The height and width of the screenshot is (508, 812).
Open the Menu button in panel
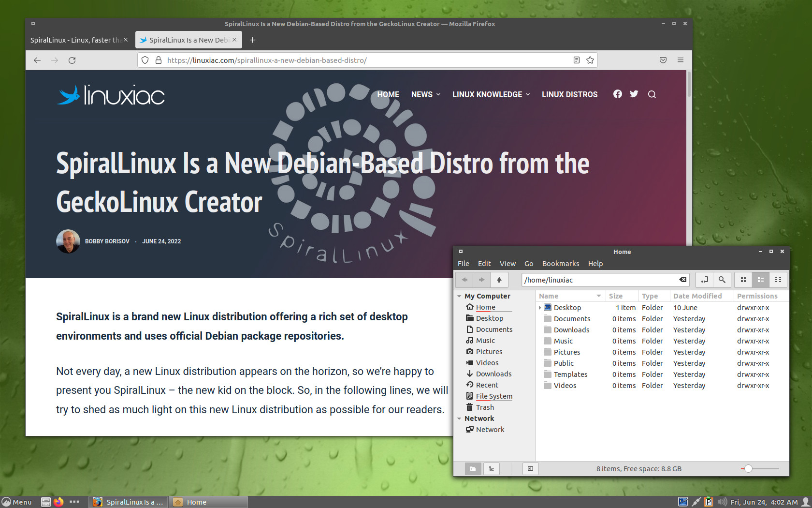[17, 502]
